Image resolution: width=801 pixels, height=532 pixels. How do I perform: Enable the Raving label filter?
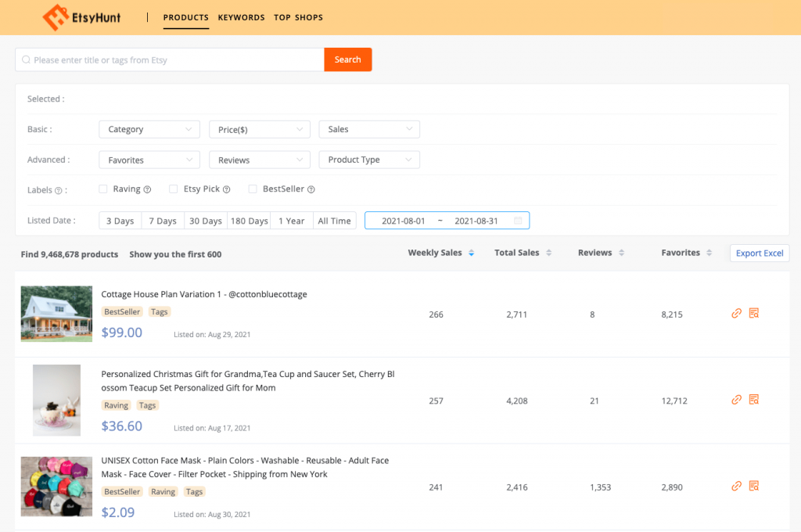click(x=102, y=189)
